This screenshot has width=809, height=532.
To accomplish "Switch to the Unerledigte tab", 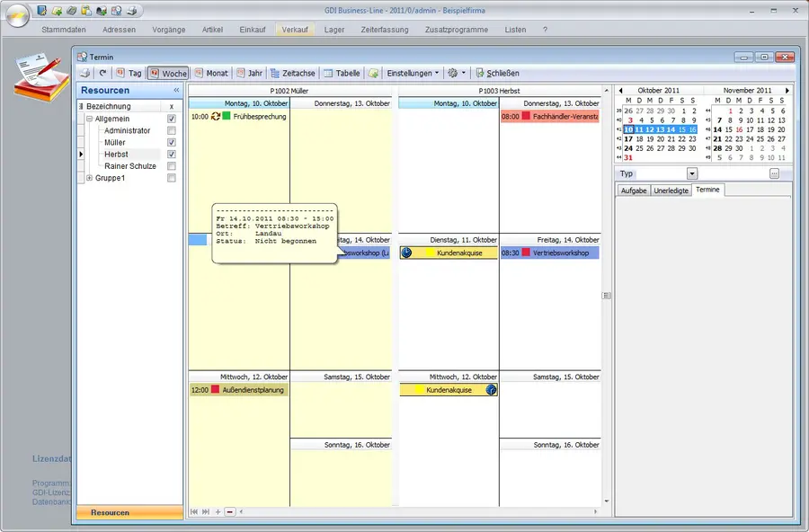I will (x=671, y=191).
